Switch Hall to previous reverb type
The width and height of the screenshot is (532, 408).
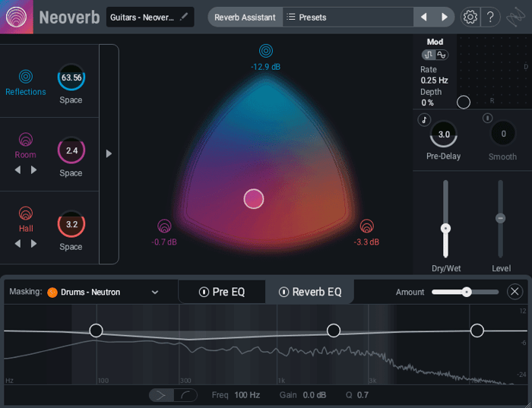coord(17,244)
